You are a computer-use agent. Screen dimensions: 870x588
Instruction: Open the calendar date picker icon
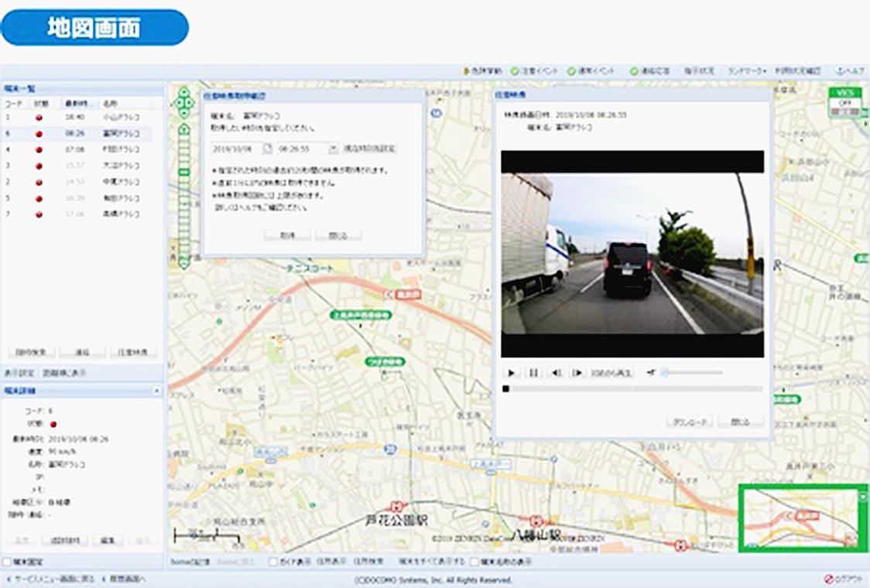pyautogui.click(x=267, y=148)
